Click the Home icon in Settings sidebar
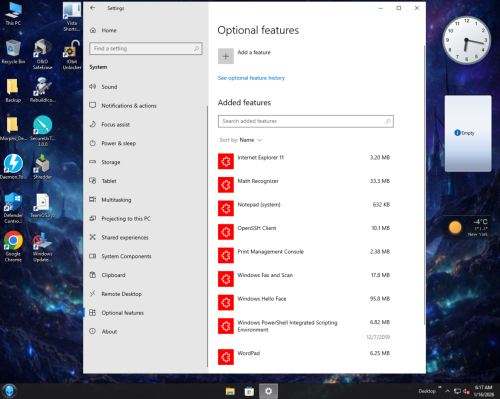500x399 pixels. click(x=93, y=30)
